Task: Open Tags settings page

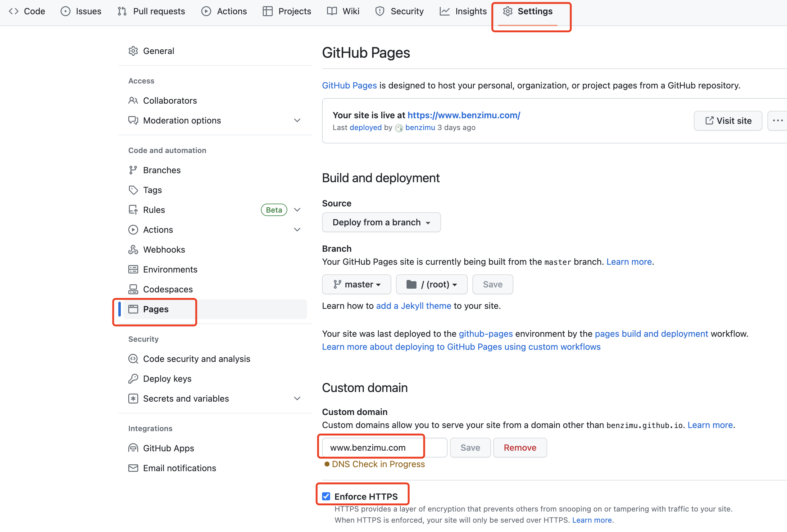Action: [x=152, y=190]
